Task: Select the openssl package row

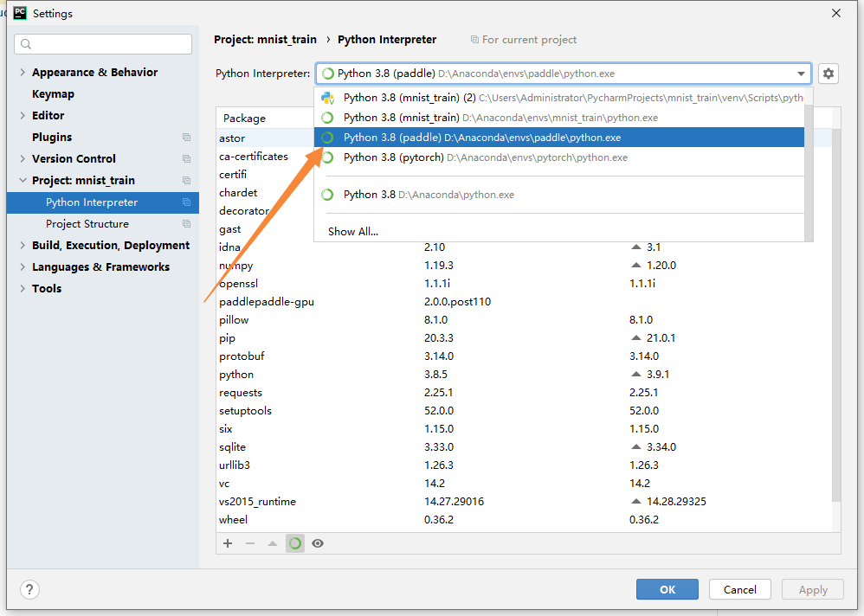Action: (524, 284)
